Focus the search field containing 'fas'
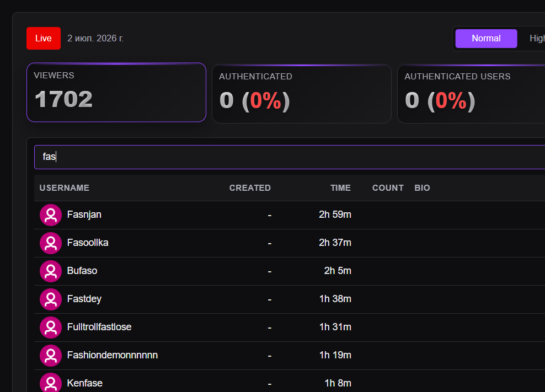Viewport: 545px width, 392px height. tap(290, 157)
